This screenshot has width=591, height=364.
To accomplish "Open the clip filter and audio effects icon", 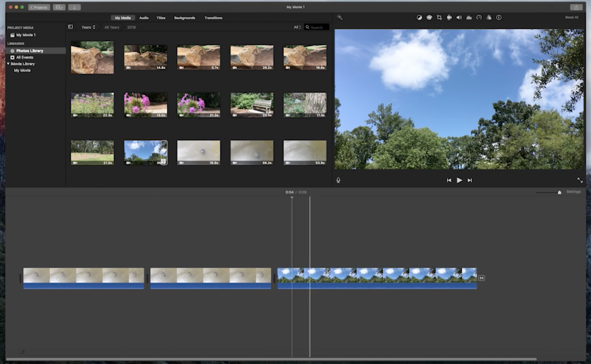I will (489, 18).
